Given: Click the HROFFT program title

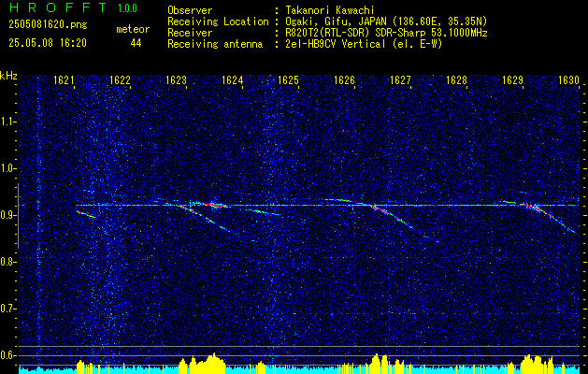Looking at the screenshot, I should point(57,7).
